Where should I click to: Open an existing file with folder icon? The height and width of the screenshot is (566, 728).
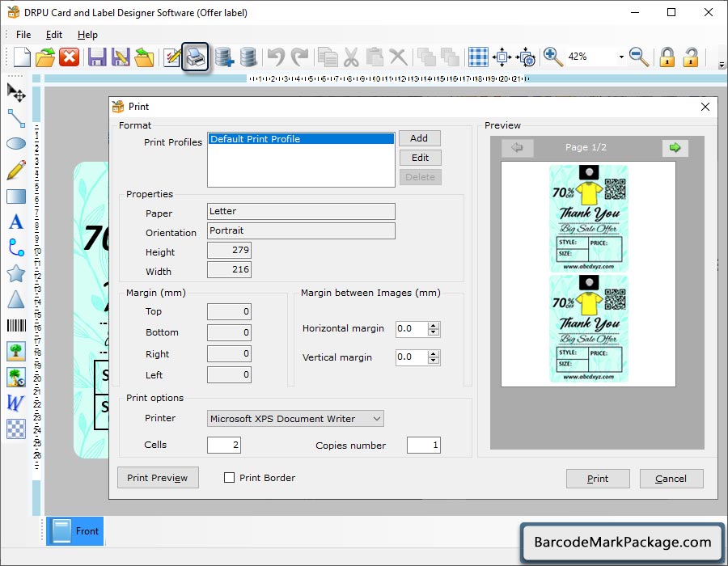pos(45,57)
